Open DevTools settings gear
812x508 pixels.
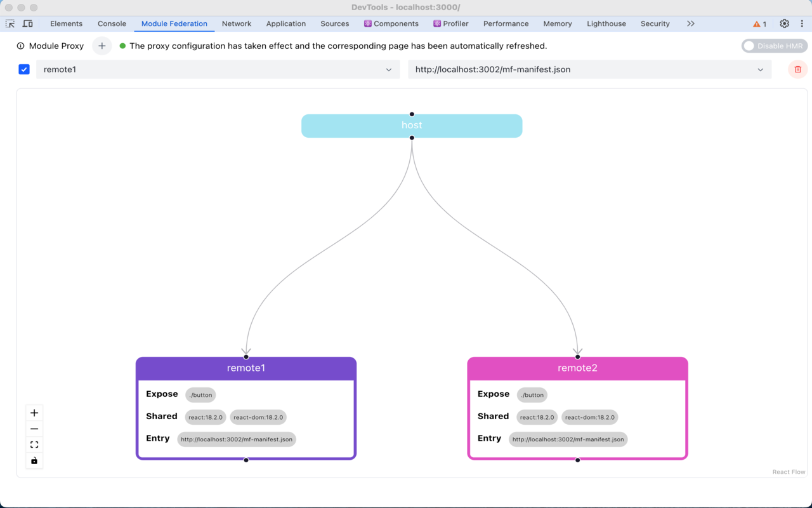(x=784, y=23)
